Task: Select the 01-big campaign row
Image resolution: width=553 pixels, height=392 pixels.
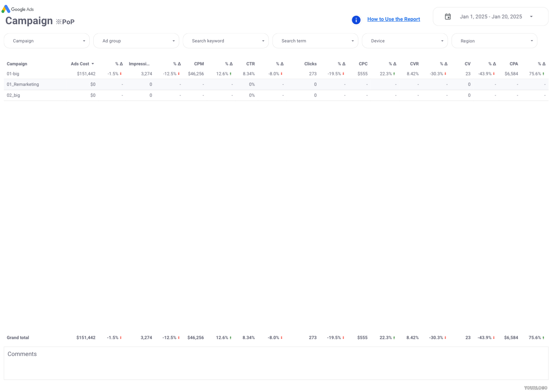Action: pyautogui.click(x=13, y=74)
